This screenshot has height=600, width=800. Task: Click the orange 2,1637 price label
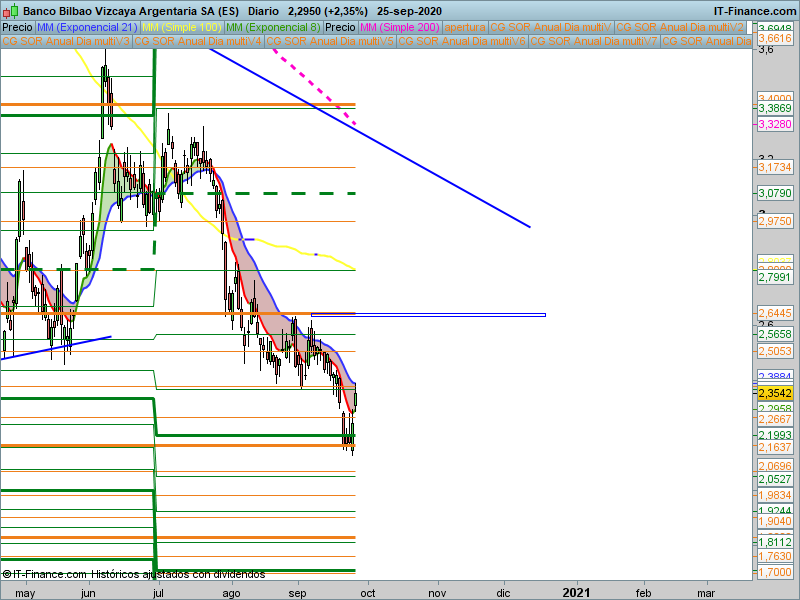tap(775, 447)
